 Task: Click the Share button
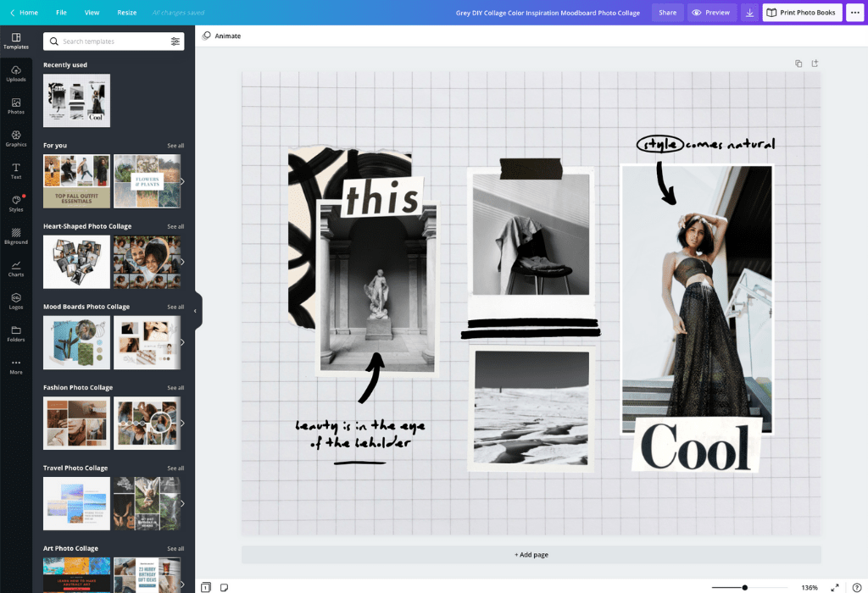tap(667, 13)
